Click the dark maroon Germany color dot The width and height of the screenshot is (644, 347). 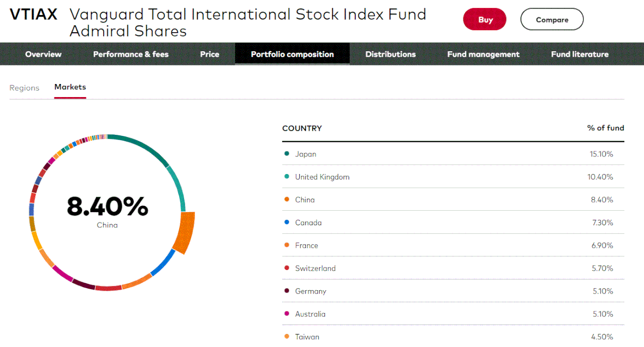[x=287, y=291]
